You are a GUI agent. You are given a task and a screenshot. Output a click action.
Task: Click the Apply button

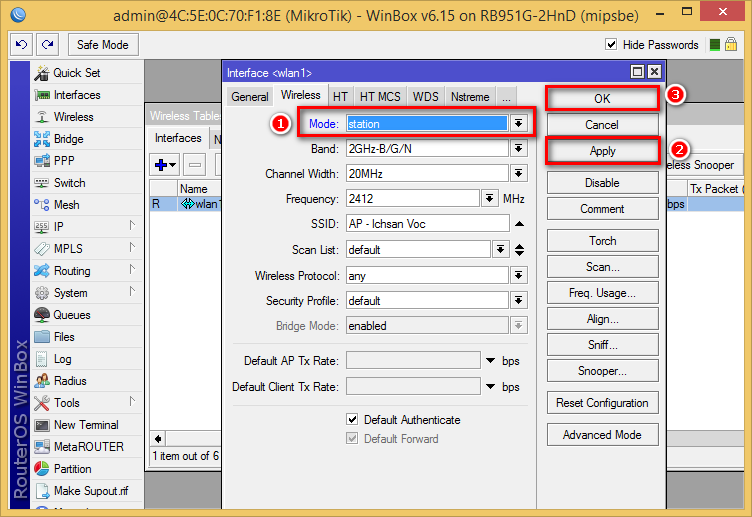(602, 151)
